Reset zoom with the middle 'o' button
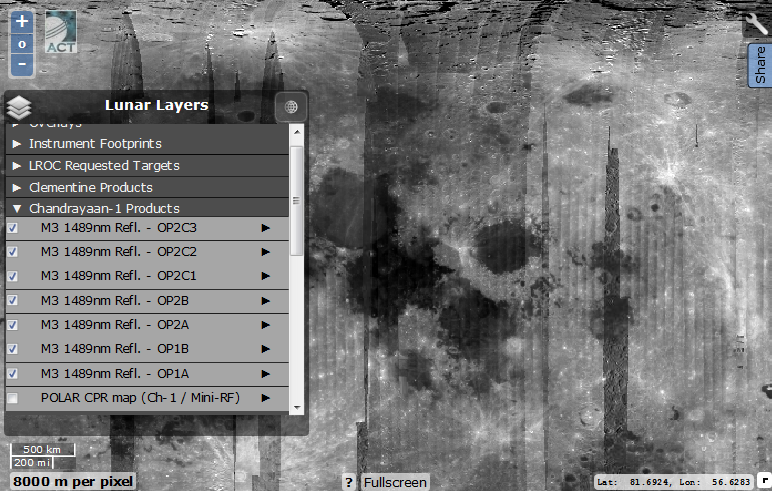Viewport: 772px width, 491px height. pos(22,44)
